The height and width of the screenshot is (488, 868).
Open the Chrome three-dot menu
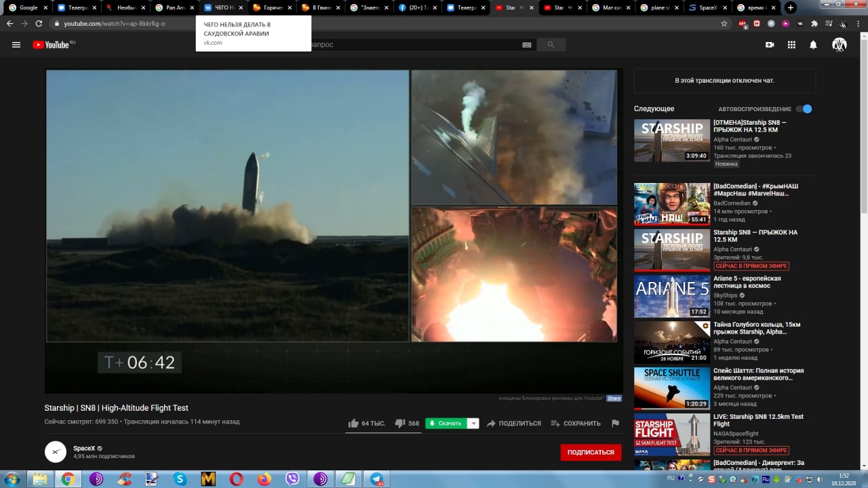[x=857, y=23]
